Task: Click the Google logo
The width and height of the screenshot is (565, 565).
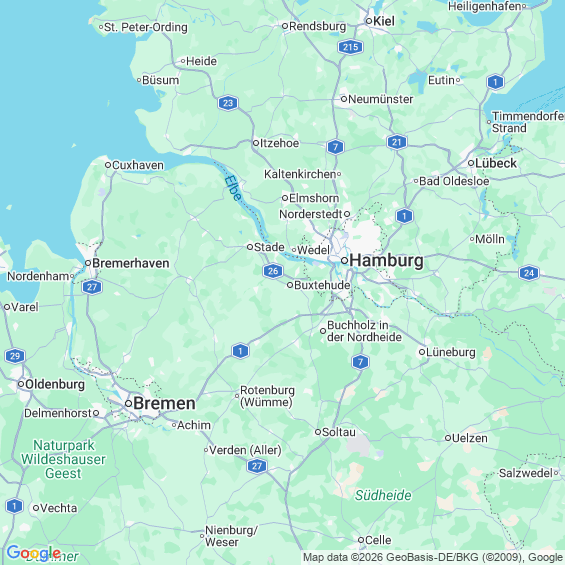Action: (x=34, y=553)
